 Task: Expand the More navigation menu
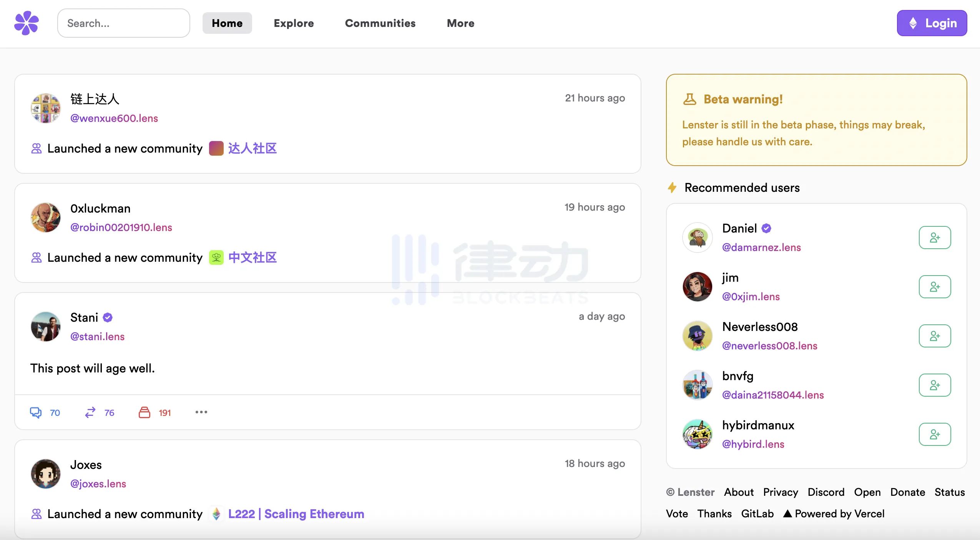[x=460, y=23]
